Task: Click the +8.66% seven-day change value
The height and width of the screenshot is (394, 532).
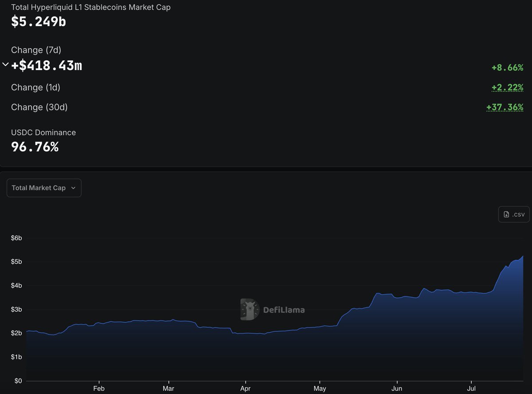Action: click(507, 67)
